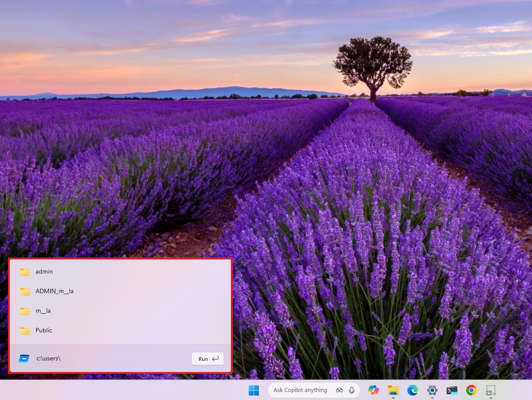Select the c:\users\ path text

48,358
